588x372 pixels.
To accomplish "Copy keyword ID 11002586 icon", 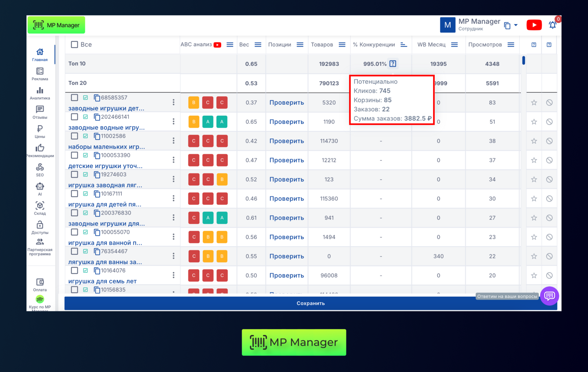I will pyautogui.click(x=97, y=136).
